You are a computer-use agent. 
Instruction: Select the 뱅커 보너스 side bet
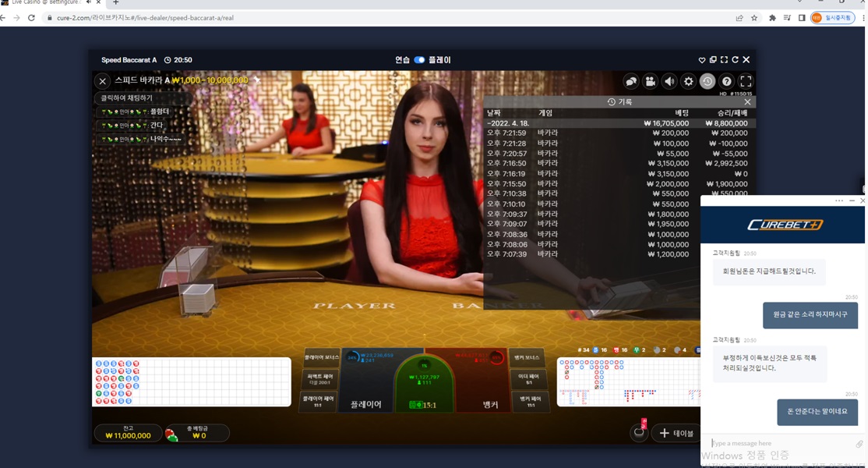[527, 358]
